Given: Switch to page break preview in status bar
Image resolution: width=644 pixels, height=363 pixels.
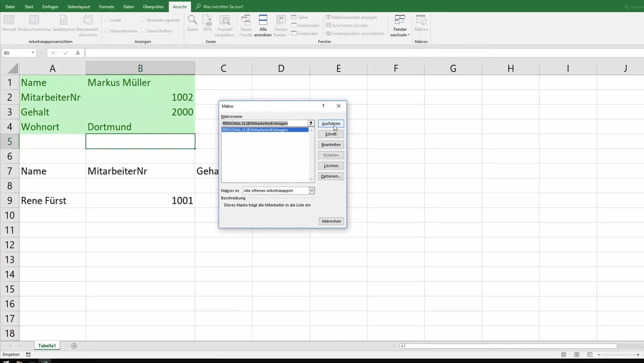Looking at the screenshot, I should point(590,355).
